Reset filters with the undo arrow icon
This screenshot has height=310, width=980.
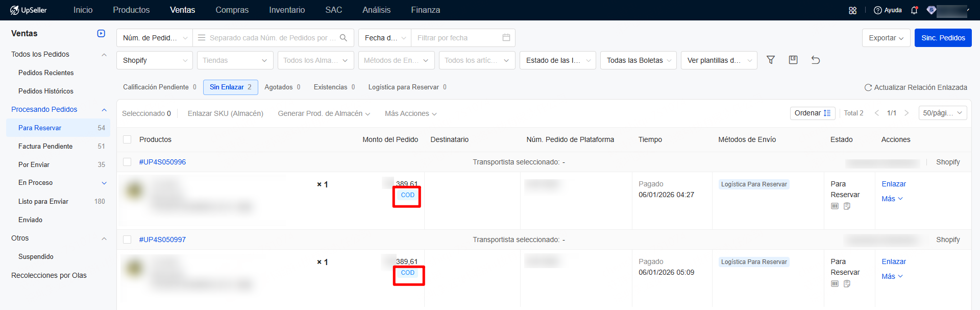tap(816, 60)
